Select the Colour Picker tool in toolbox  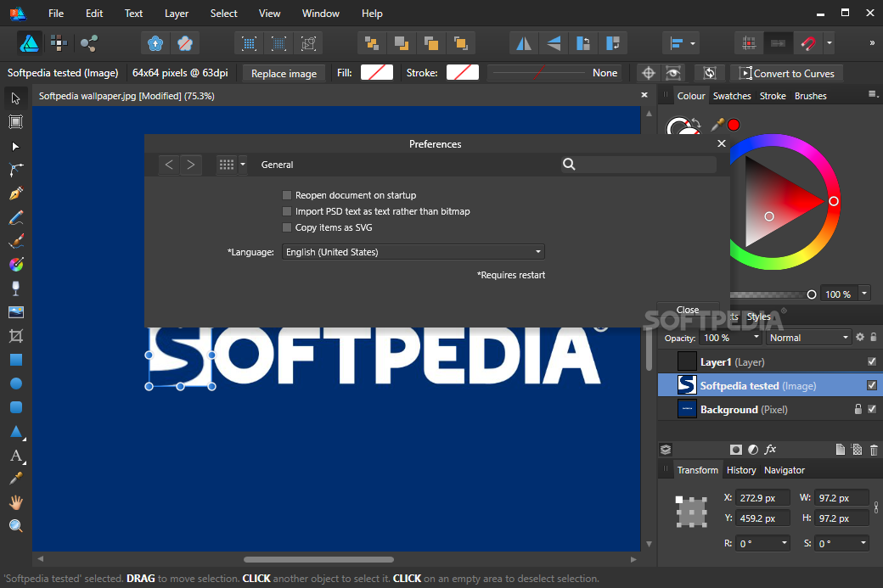[x=16, y=479]
